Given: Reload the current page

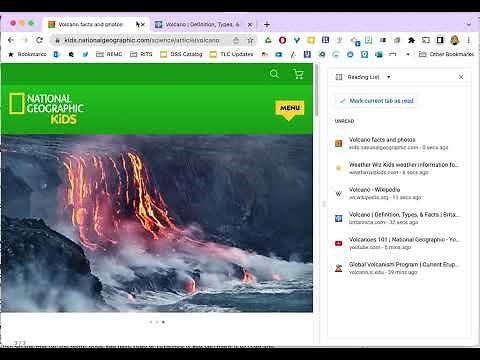Looking at the screenshot, I should [x=39, y=40].
